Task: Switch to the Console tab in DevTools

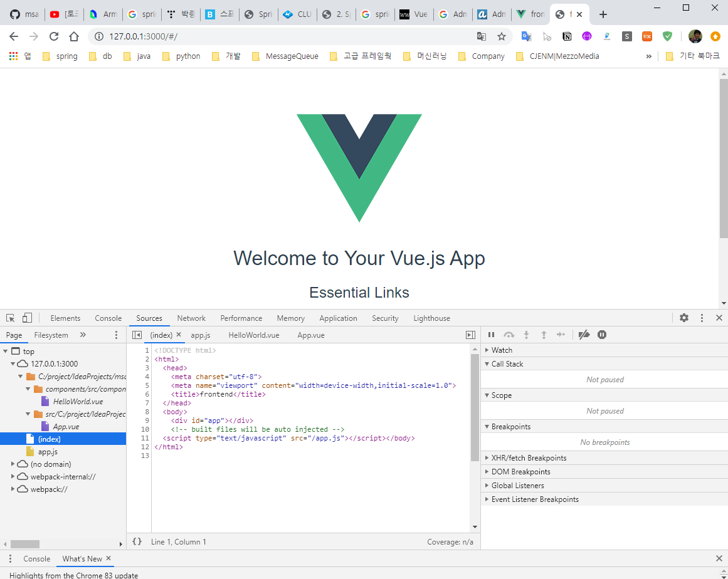Action: tap(108, 318)
